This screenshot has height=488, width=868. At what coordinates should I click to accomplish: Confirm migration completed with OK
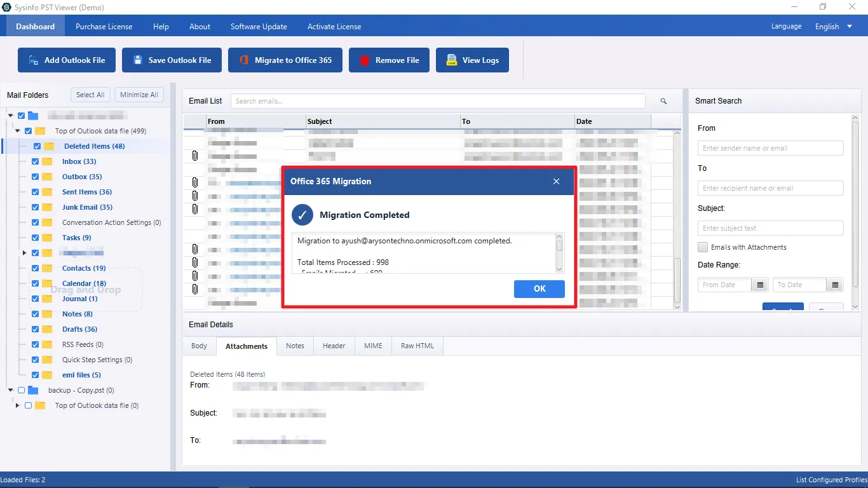click(539, 288)
